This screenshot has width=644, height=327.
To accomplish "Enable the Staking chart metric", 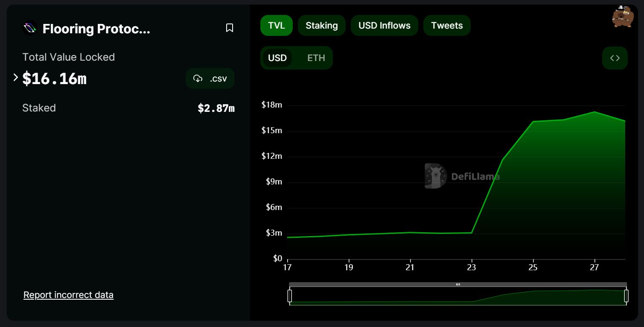I will pyautogui.click(x=321, y=26).
